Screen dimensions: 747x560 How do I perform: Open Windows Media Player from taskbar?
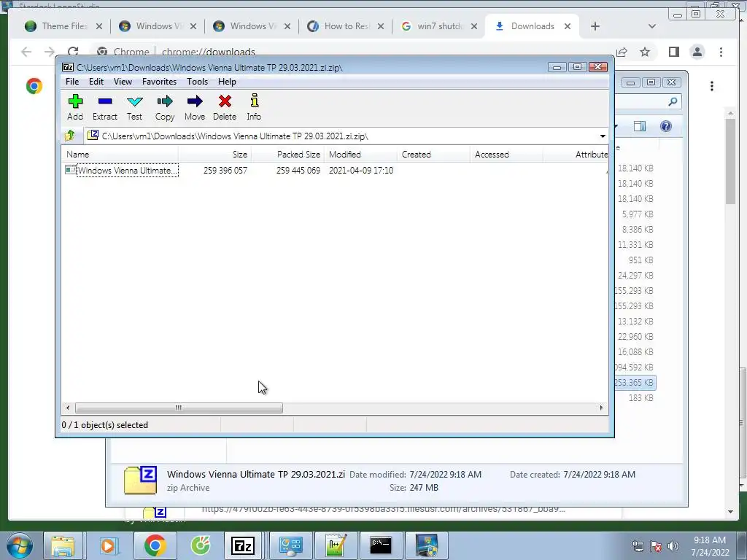coord(109,545)
